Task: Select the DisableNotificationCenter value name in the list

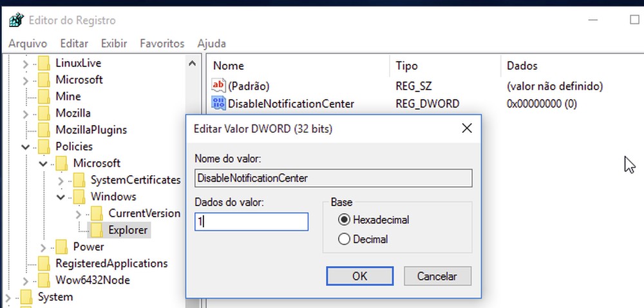Action: (x=291, y=104)
